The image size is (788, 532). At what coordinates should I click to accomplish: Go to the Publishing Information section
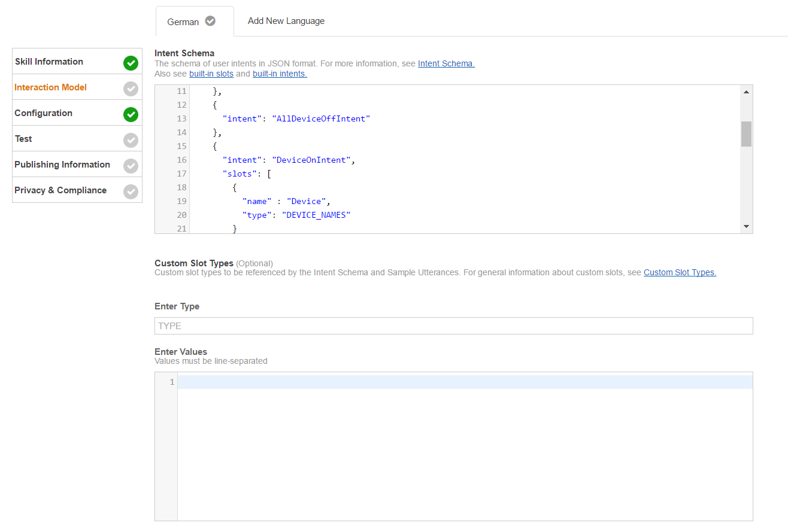pos(62,165)
